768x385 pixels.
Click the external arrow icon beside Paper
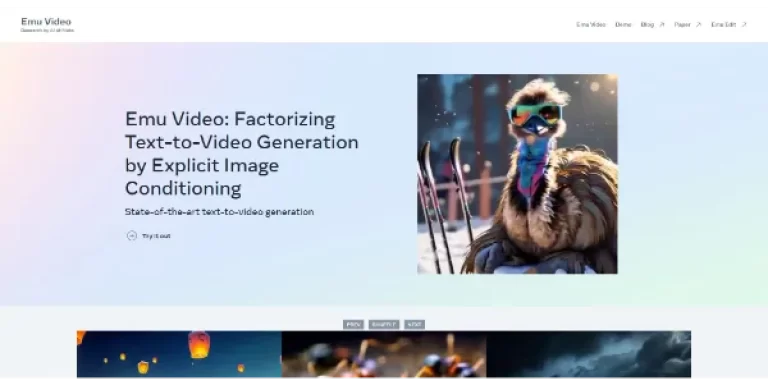(698, 24)
